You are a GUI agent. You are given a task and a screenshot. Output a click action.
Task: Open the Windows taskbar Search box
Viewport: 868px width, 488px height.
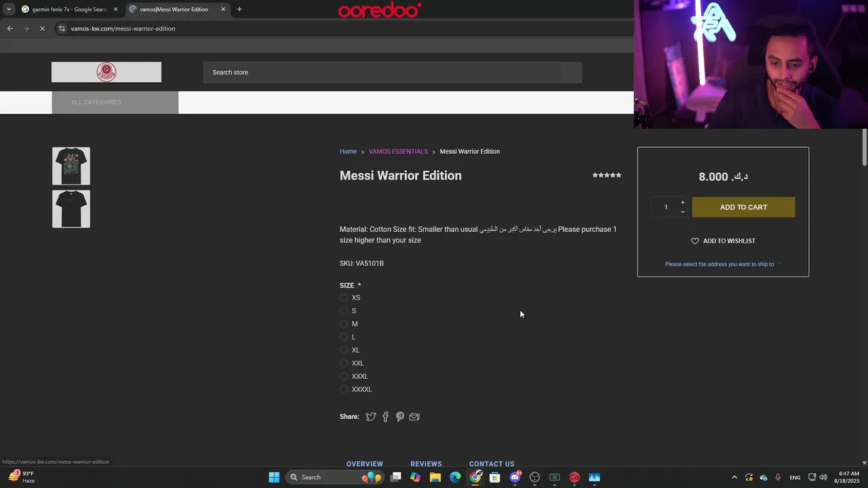point(334,477)
